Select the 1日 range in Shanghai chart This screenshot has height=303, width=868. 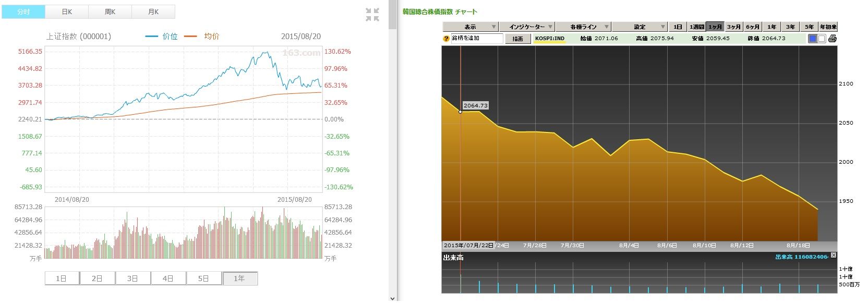point(62,278)
